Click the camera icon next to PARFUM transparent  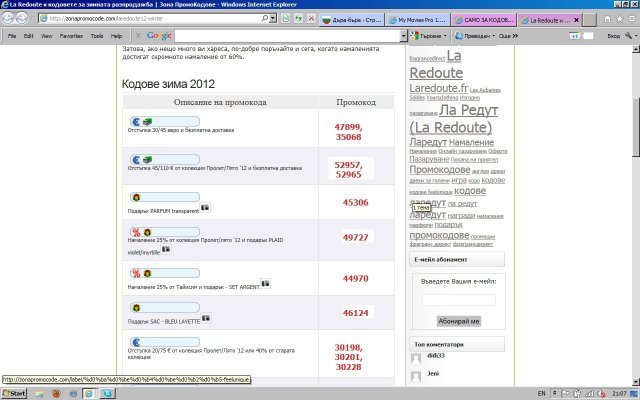[205, 208]
